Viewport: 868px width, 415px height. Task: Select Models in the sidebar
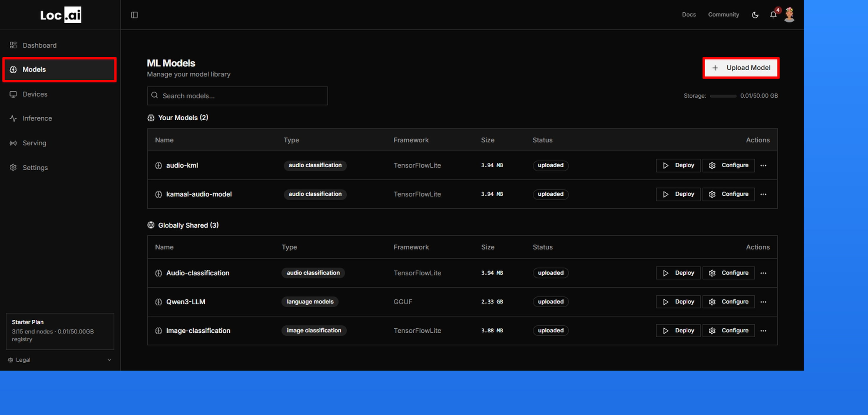coord(59,69)
